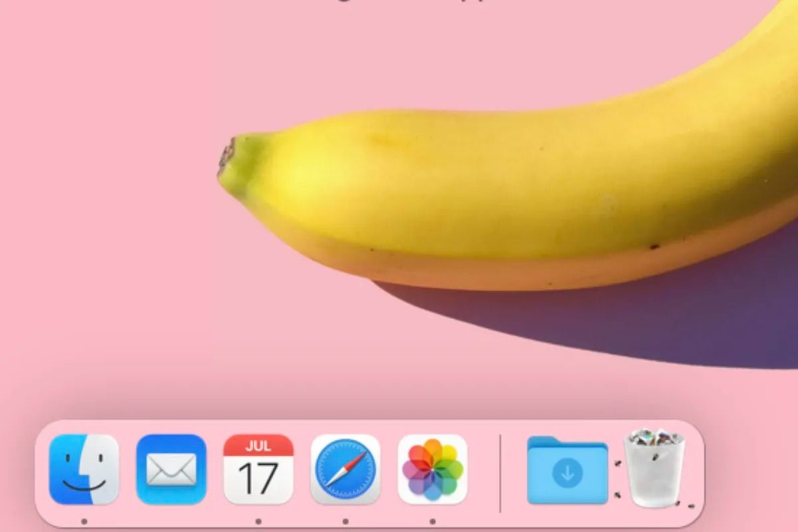Click the indicator dot beneath Safari
The width and height of the screenshot is (798, 532).
[x=345, y=520]
